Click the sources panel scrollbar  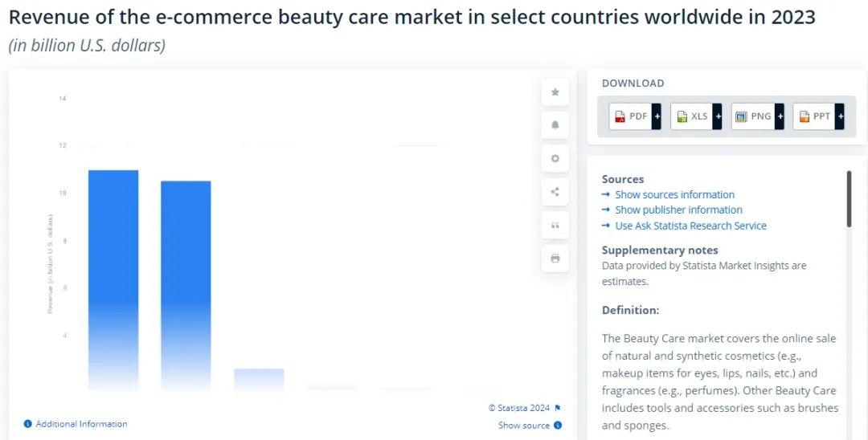coord(849,198)
